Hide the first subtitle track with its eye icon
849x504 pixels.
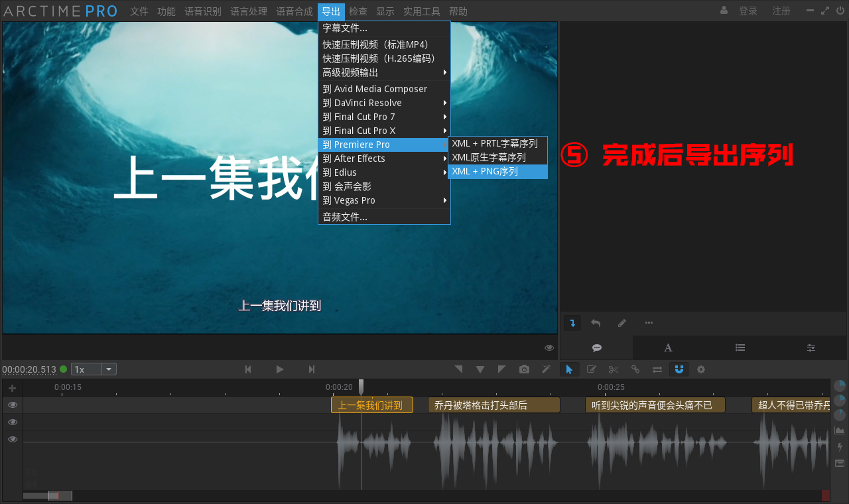12,405
